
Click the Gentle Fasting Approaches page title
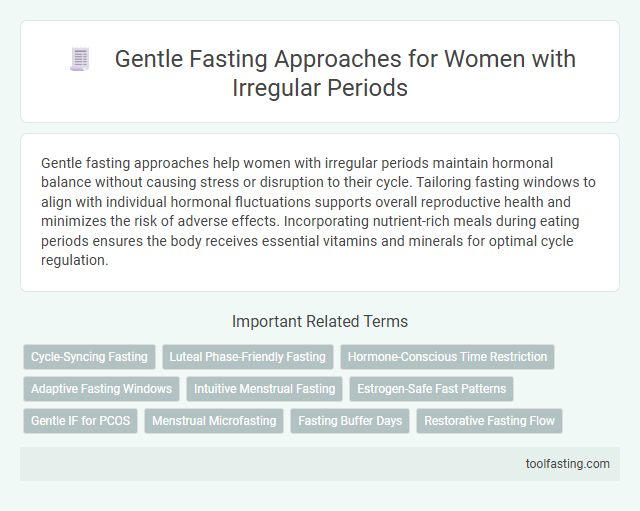click(x=345, y=59)
